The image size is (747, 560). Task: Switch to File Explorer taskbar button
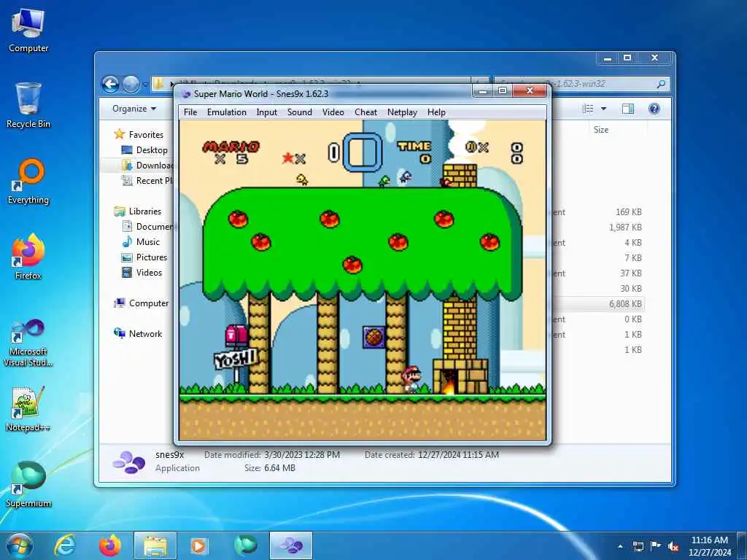pos(155,545)
